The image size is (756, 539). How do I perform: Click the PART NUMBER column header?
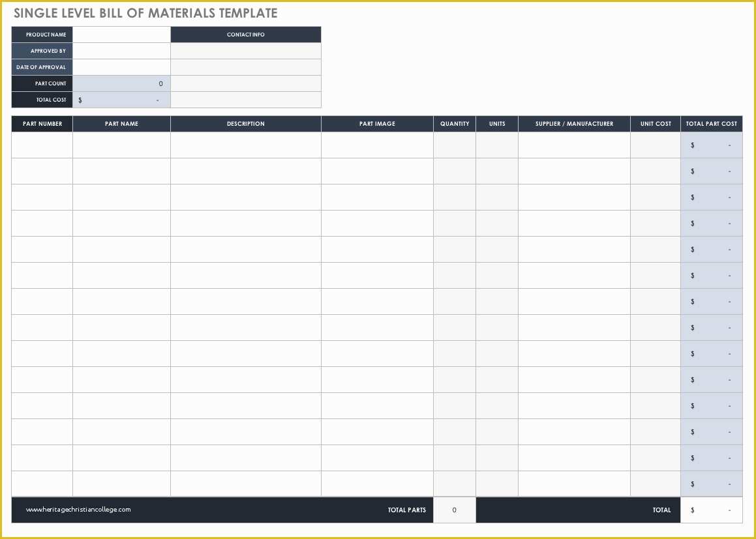pyautogui.click(x=42, y=124)
